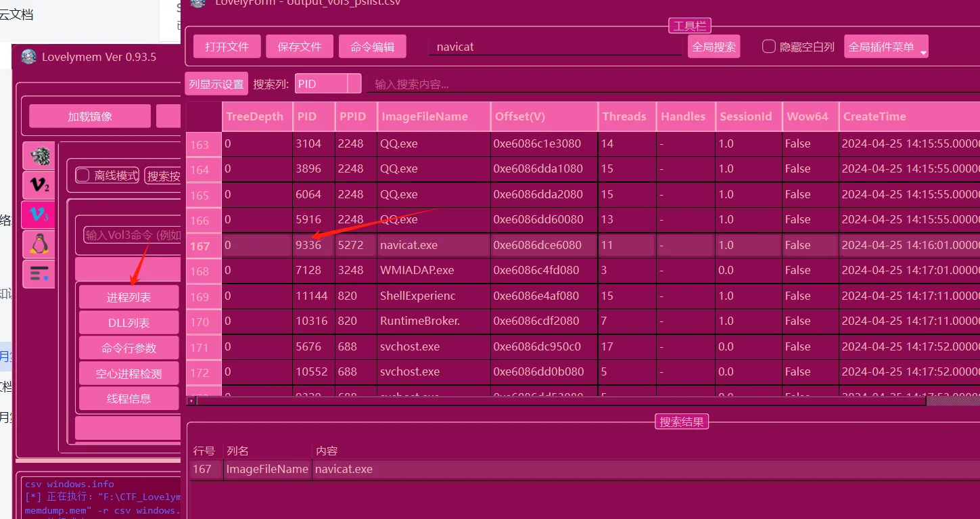Image resolution: width=980 pixels, height=519 pixels.
Task: Click the 列显示设置 column display settings button
Action: (216, 84)
